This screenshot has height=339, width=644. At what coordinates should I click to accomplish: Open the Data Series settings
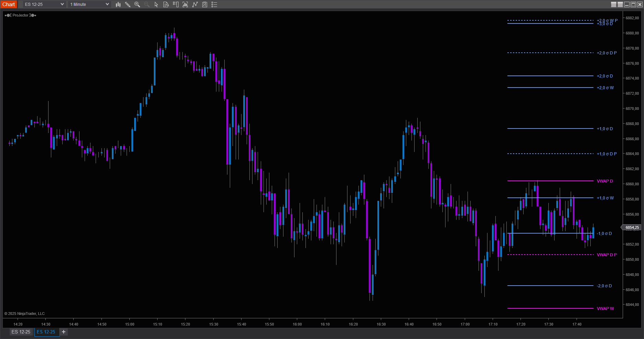(185, 4)
